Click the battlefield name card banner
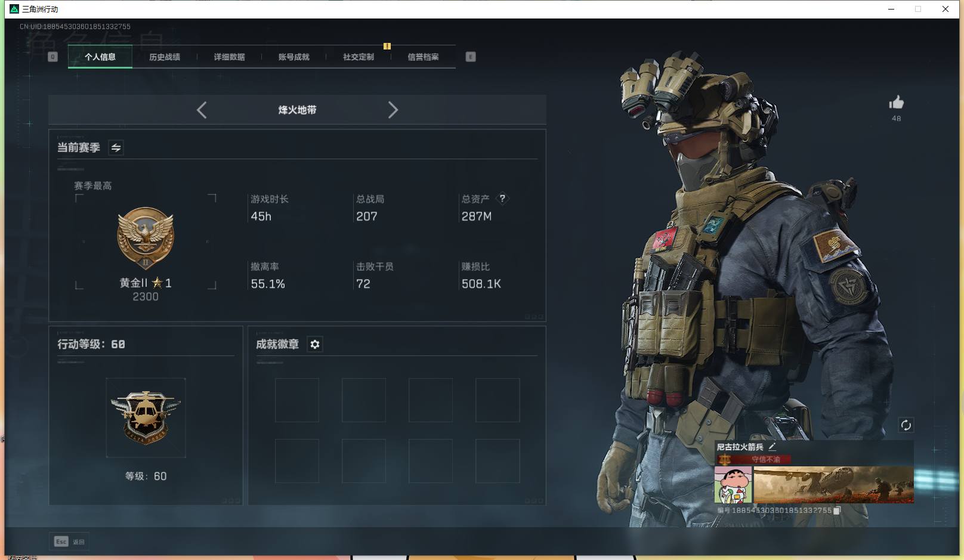964x560 pixels. pyautogui.click(x=833, y=485)
